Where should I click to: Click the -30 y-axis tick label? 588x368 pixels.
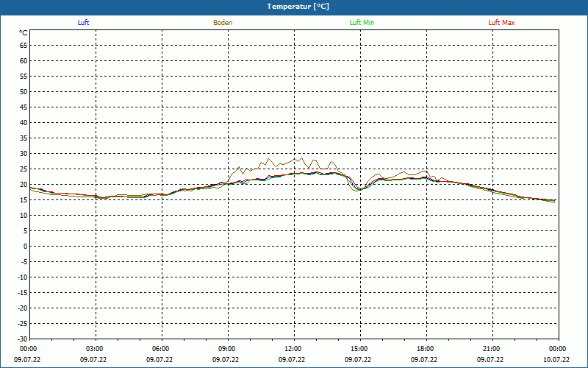coord(23,339)
